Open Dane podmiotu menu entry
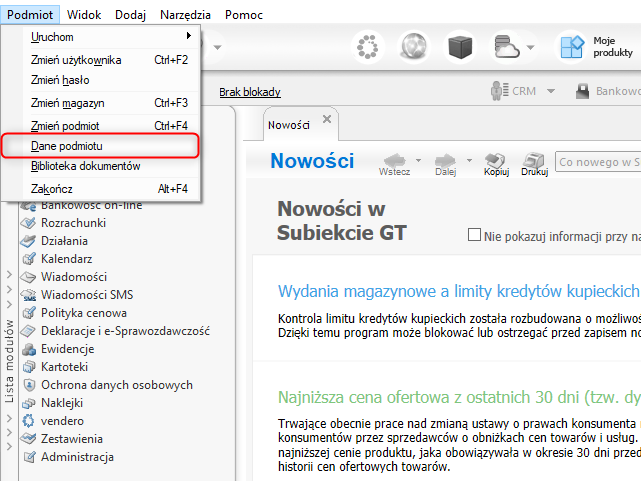Viewport: 641px width, 481px height. click(x=100, y=146)
